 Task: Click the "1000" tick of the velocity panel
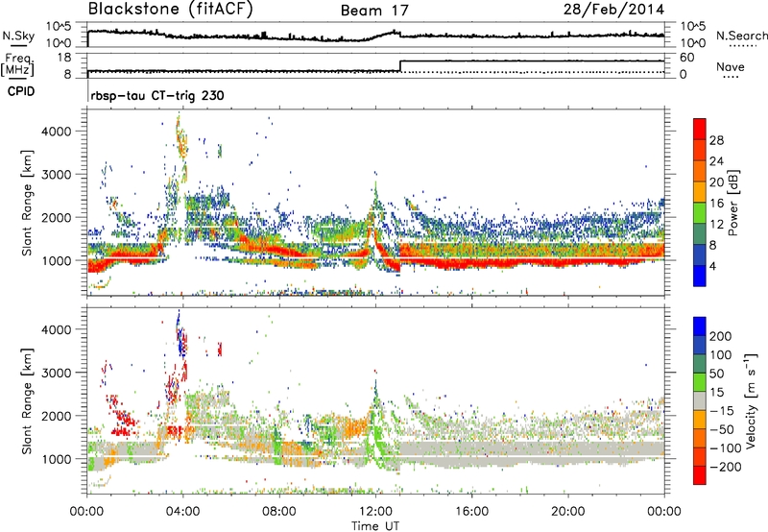click(56, 459)
